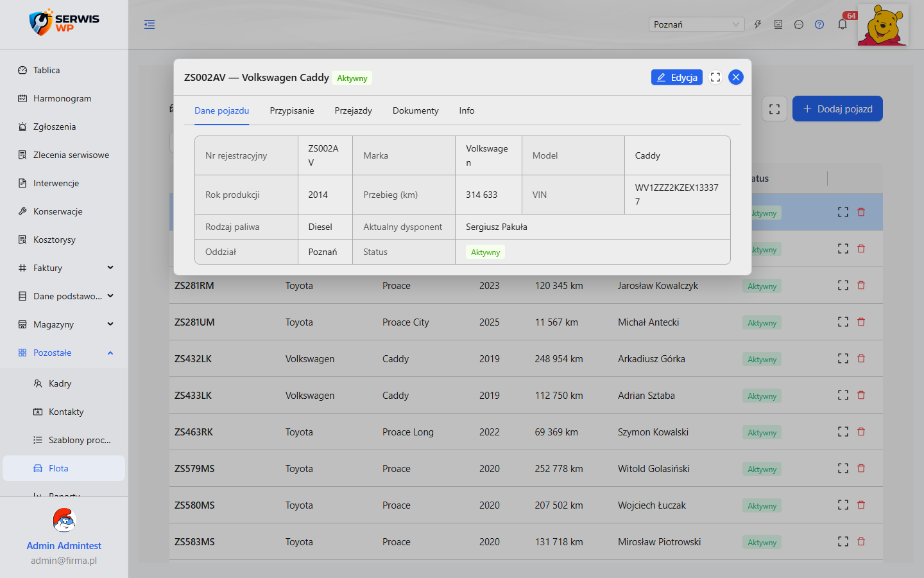The image size is (924, 578).
Task: Switch to the Przypisanie tab
Action: (292, 110)
